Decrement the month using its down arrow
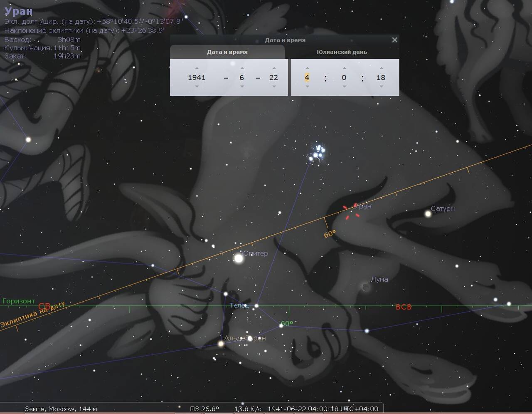Viewport: 532px width, 414px height. (x=242, y=87)
